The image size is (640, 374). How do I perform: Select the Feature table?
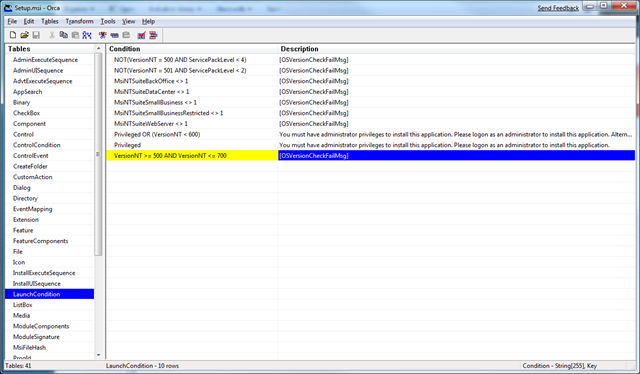23,230
